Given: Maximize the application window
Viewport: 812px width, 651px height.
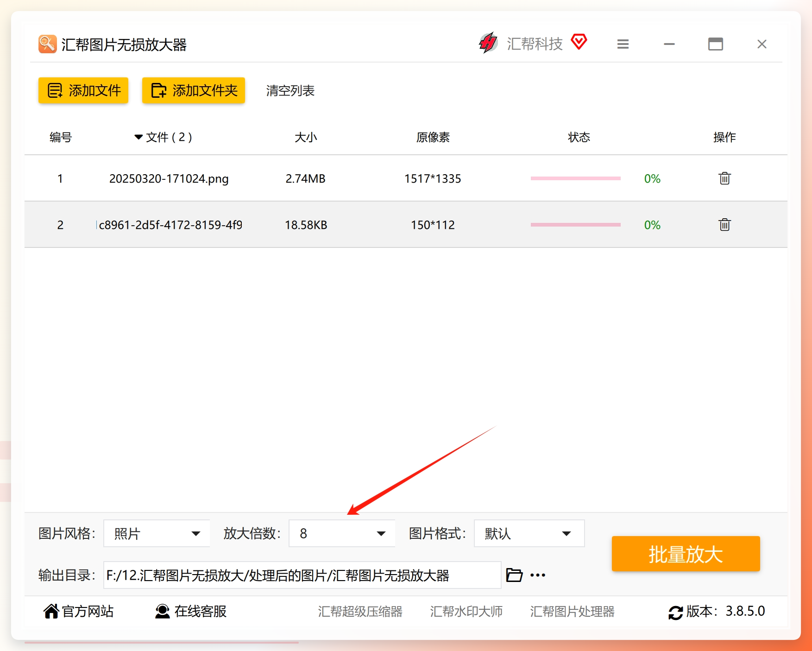Looking at the screenshot, I should click(x=716, y=44).
